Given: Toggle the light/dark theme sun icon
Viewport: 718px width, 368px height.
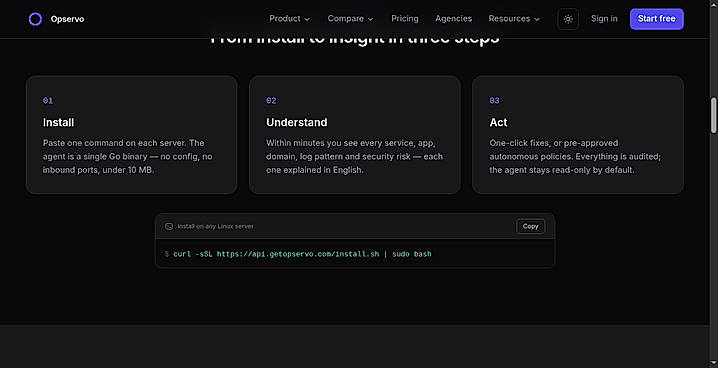Looking at the screenshot, I should point(568,19).
